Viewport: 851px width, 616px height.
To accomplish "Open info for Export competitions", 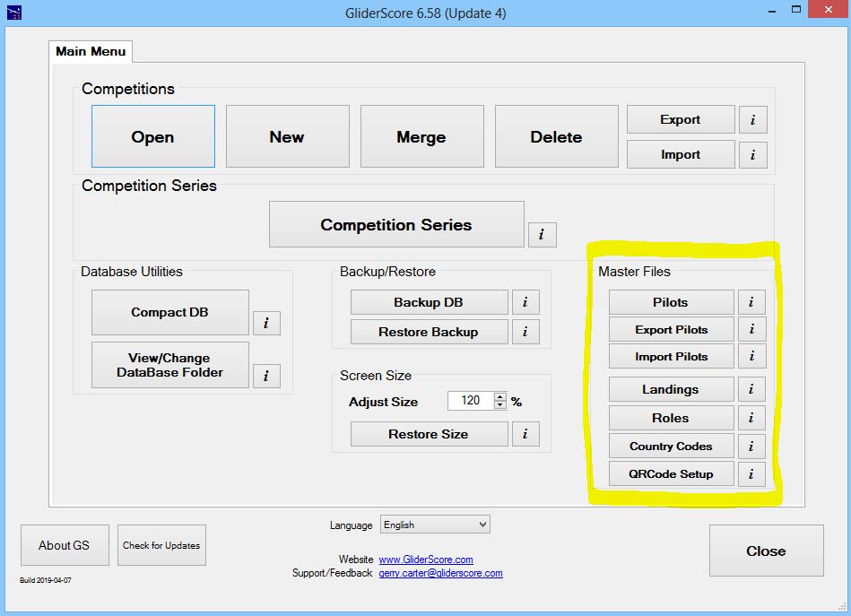I will [x=752, y=120].
